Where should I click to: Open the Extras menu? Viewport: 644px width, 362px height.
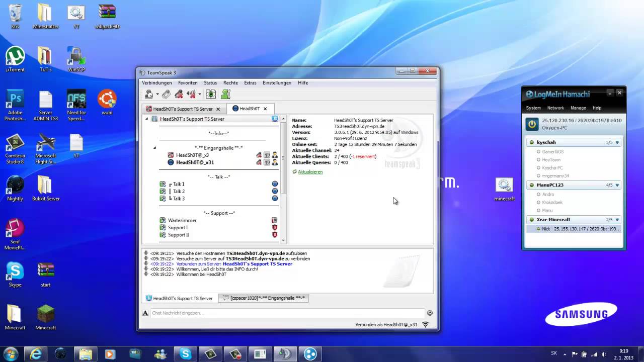click(x=250, y=82)
